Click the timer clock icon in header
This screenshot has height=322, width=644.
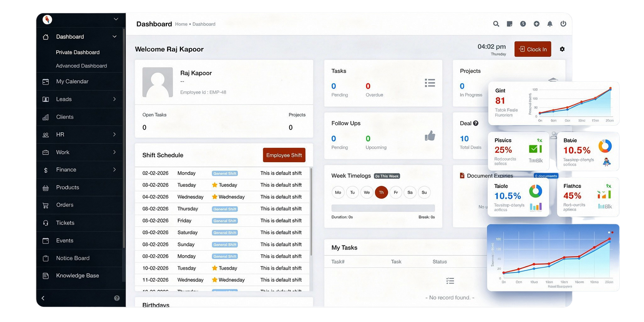[523, 24]
